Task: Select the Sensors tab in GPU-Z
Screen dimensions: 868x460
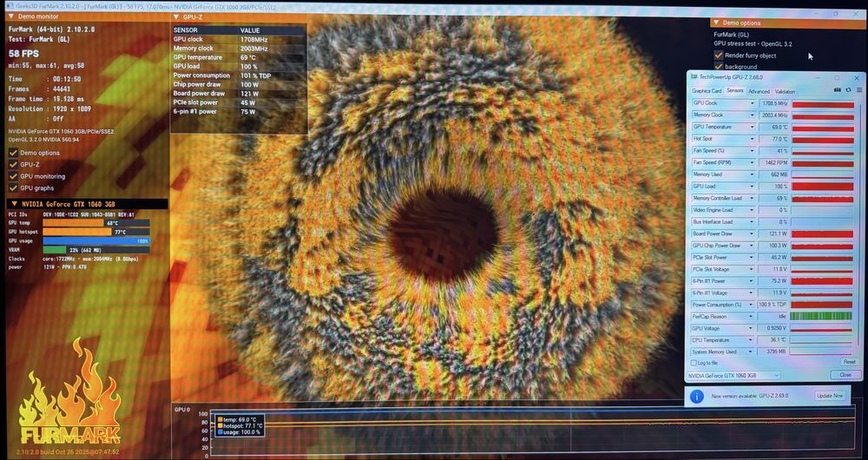Action: [734, 91]
